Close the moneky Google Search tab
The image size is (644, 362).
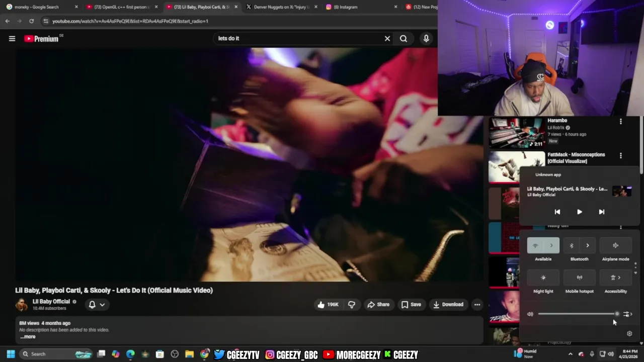[76, 7]
